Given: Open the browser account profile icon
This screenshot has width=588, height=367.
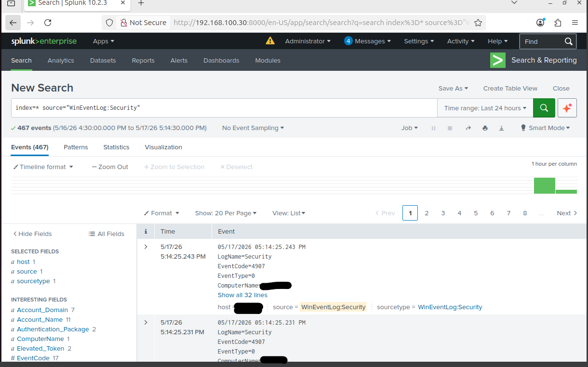Looking at the screenshot, I should [540, 23].
